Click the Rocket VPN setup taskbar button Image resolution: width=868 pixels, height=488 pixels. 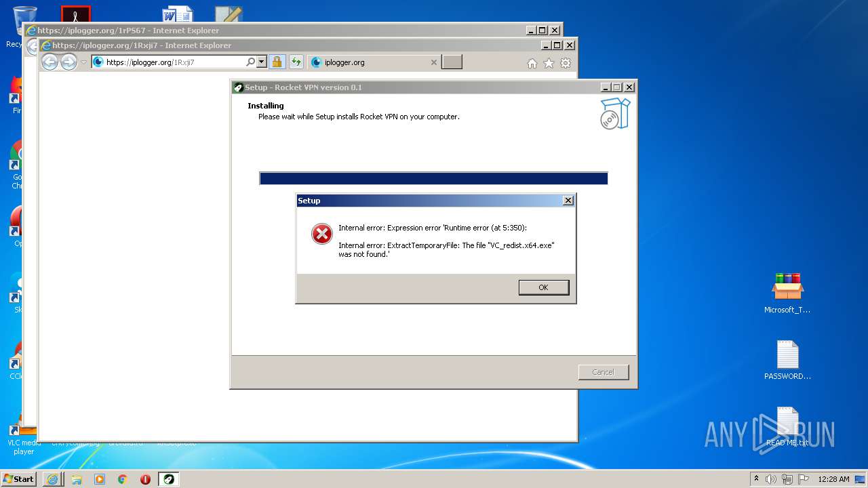169,479
